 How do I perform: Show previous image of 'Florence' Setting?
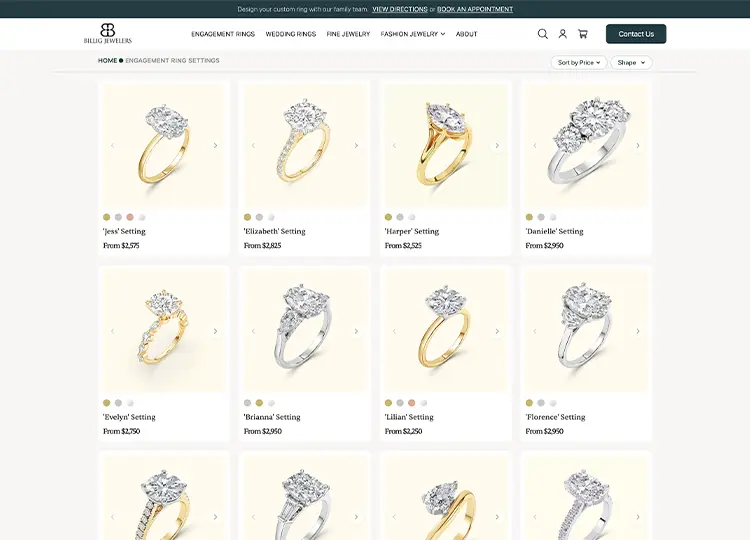(535, 331)
